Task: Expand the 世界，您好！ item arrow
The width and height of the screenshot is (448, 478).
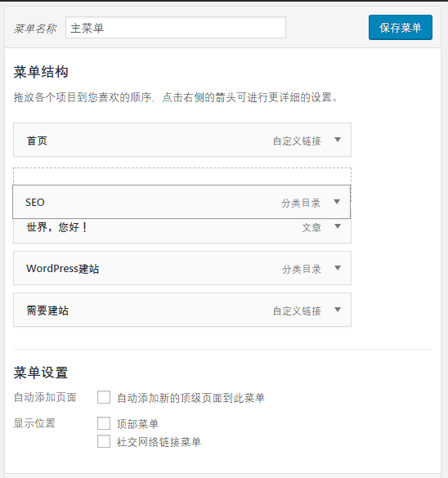Action: click(338, 226)
